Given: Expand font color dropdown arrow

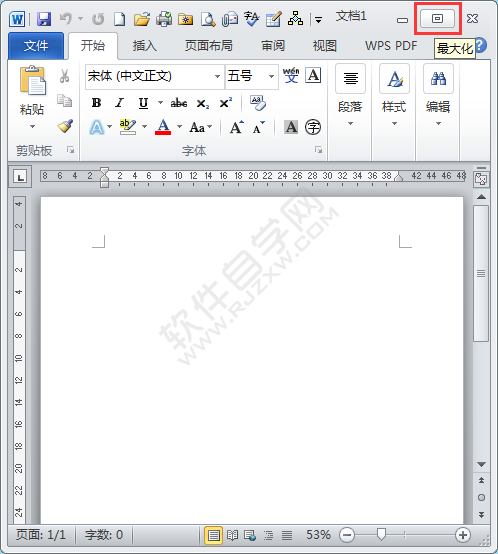Looking at the screenshot, I should coord(179,126).
